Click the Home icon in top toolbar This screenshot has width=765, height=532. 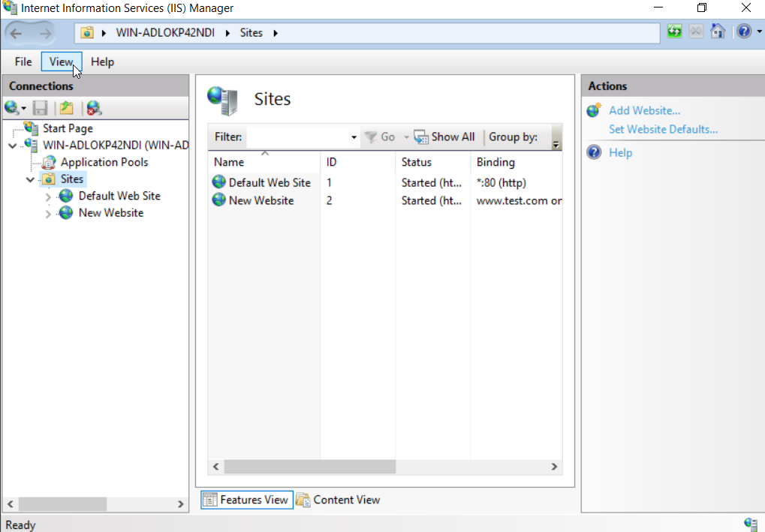[x=718, y=32]
